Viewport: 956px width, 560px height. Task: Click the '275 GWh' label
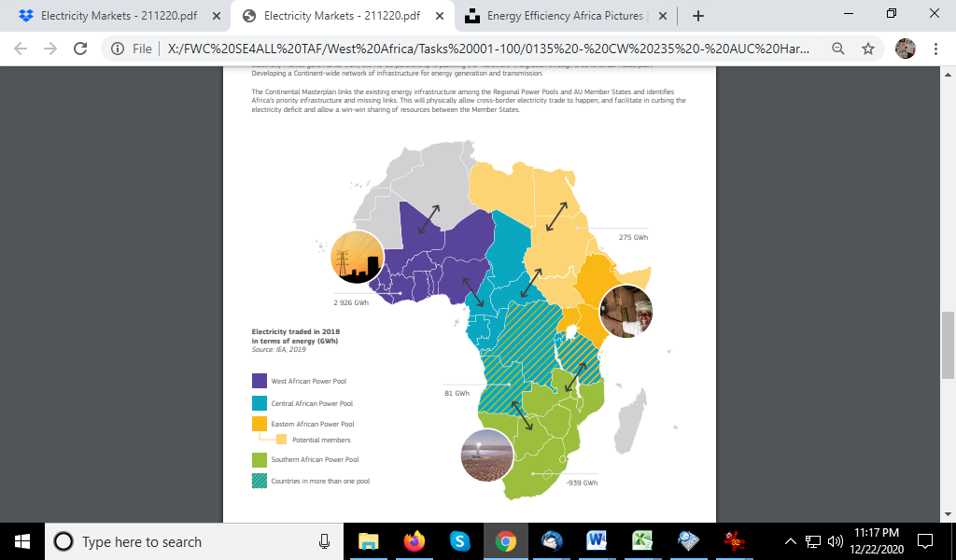tap(634, 237)
